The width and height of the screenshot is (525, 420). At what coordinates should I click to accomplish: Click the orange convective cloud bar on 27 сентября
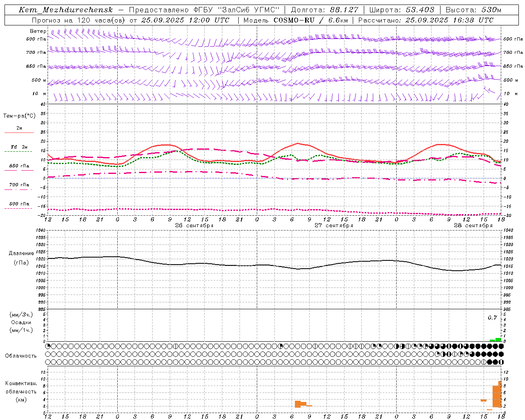(301, 404)
